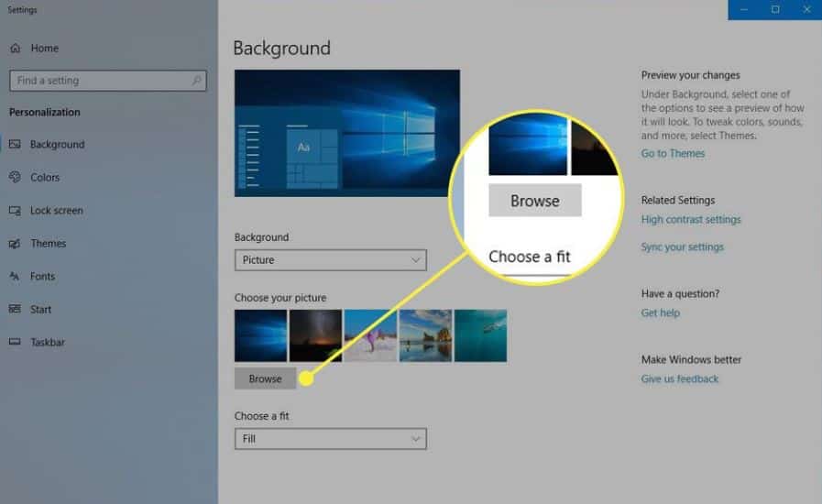The image size is (822, 504).
Task: Select the snowy beach runner wallpaper thumbnail
Action: pyautogui.click(x=370, y=335)
